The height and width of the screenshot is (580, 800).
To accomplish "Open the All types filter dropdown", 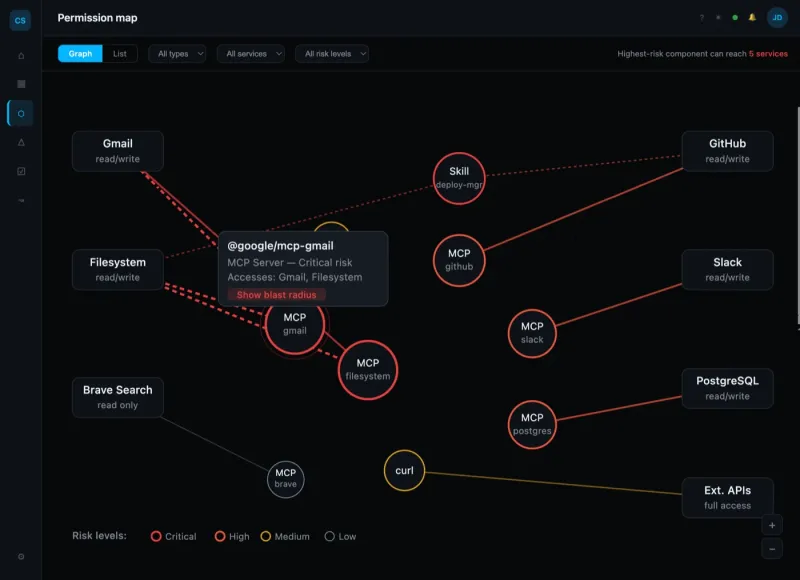I will click(x=177, y=54).
